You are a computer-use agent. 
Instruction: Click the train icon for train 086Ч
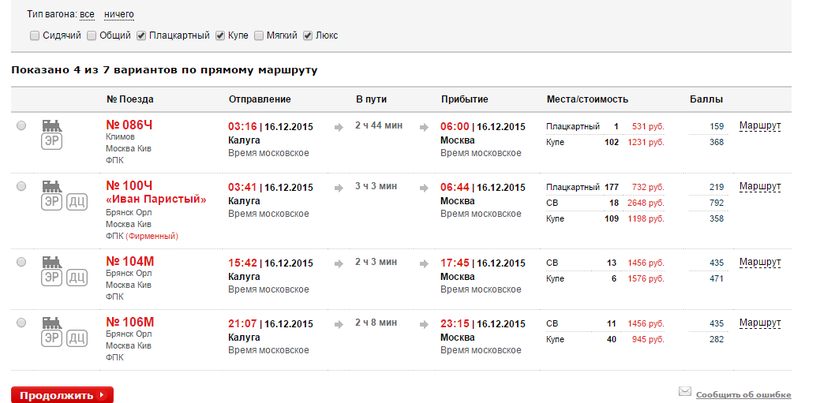[x=51, y=126]
